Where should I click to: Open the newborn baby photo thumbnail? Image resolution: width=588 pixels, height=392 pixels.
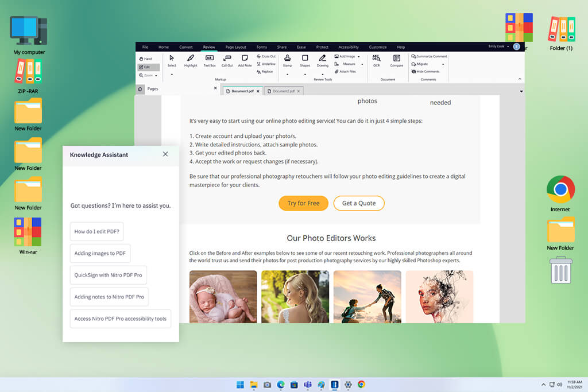click(223, 297)
